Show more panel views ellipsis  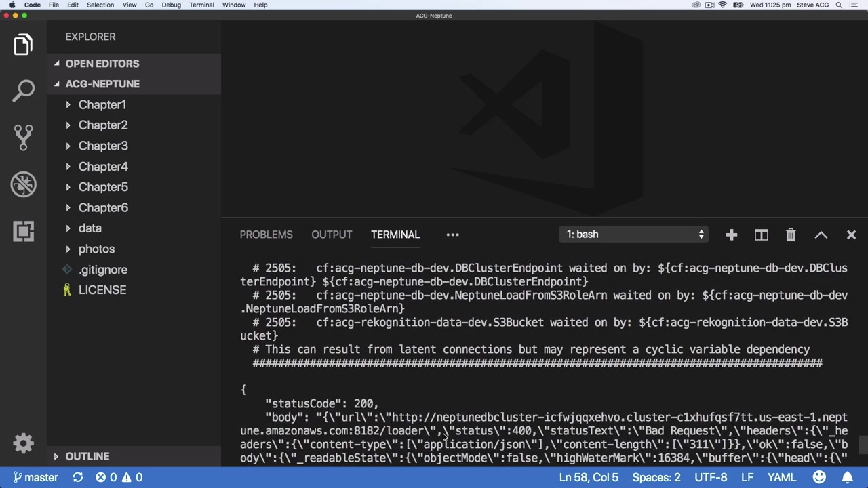452,235
